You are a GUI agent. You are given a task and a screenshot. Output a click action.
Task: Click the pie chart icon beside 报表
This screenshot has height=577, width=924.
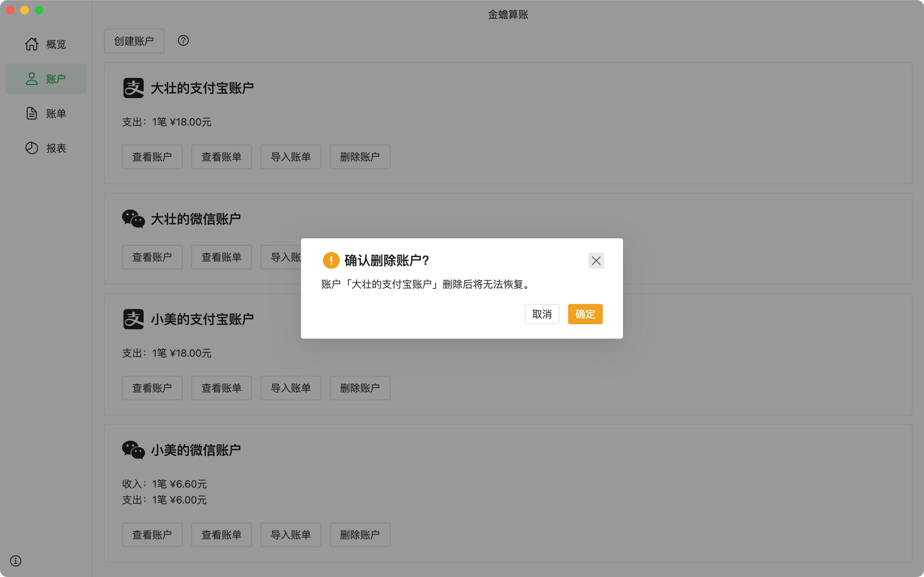point(32,148)
